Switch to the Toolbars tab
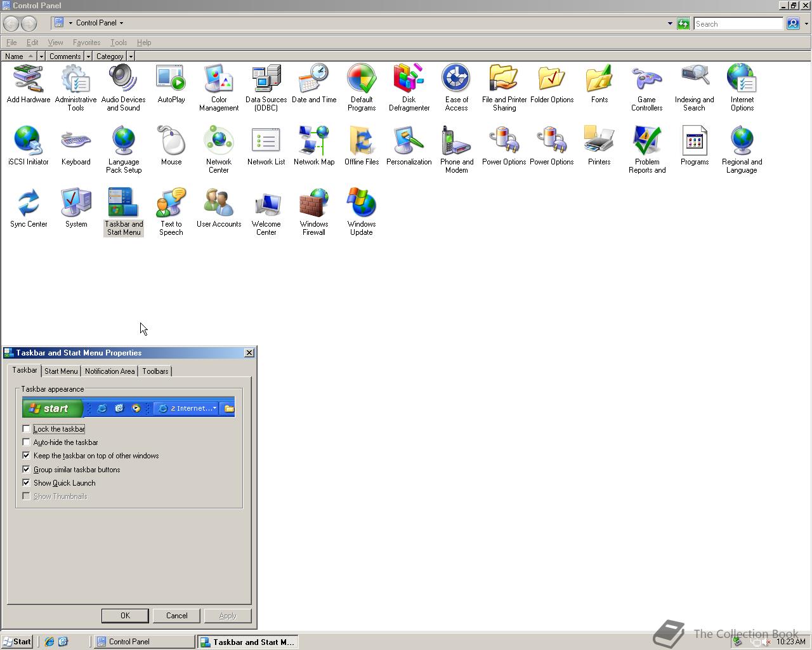The image size is (812, 650). tap(155, 371)
